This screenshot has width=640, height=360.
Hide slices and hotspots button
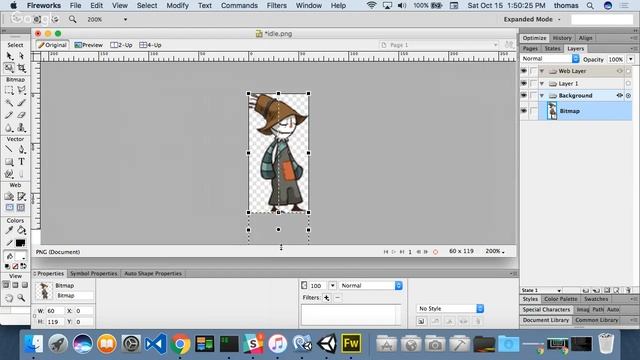(9, 208)
